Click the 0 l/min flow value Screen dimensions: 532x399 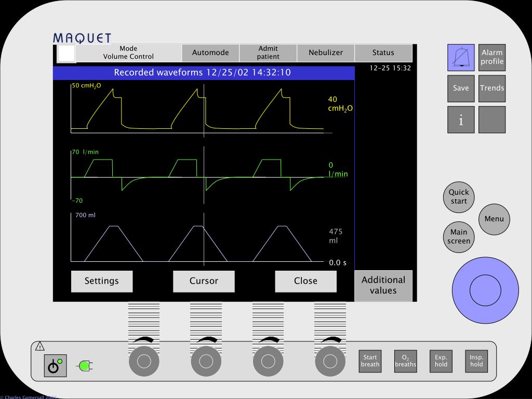[338, 170]
